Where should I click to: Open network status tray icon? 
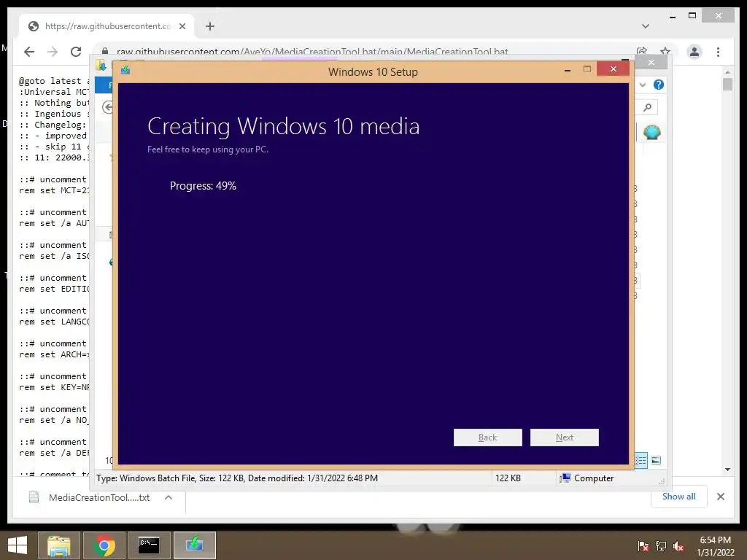pyautogui.click(x=661, y=546)
